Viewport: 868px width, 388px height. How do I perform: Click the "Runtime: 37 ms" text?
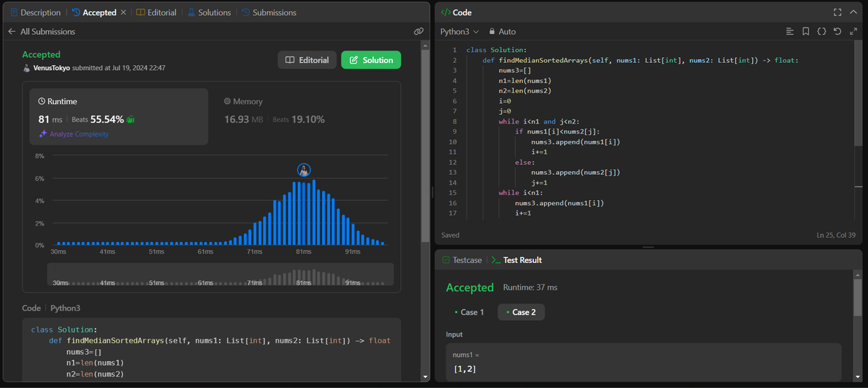(x=530, y=288)
